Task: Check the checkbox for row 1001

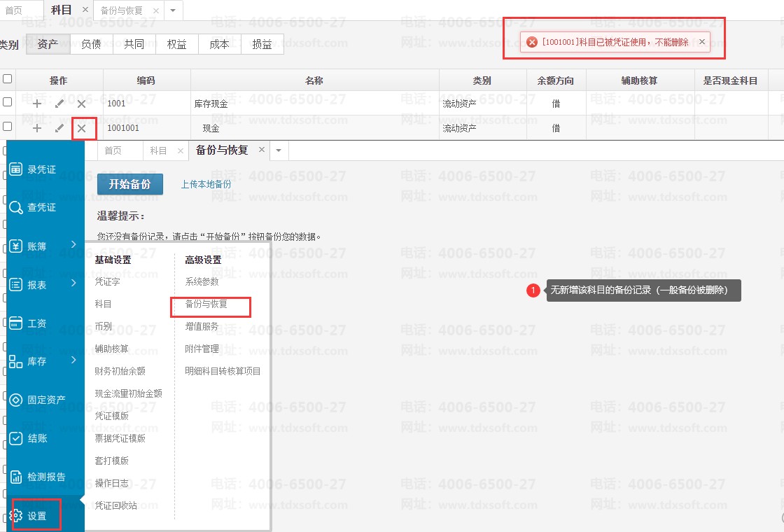Action: click(8, 102)
